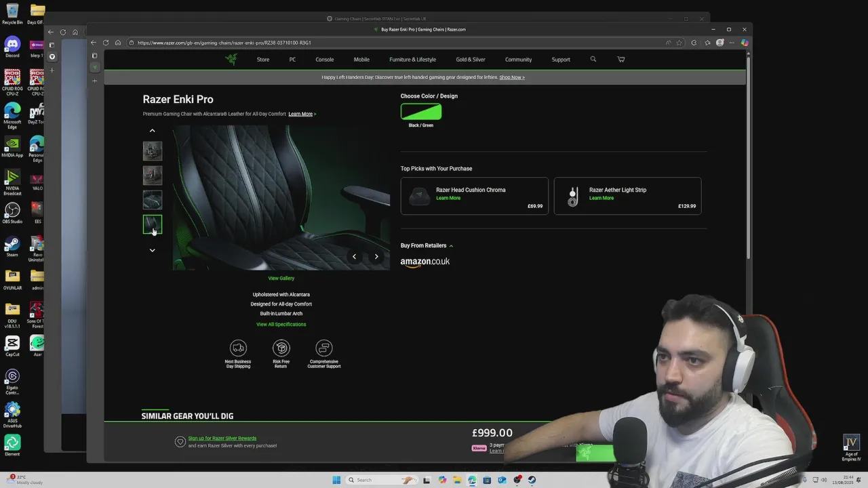868x488 pixels.
Task: Go back in the front browser window
Action: [x=94, y=43]
